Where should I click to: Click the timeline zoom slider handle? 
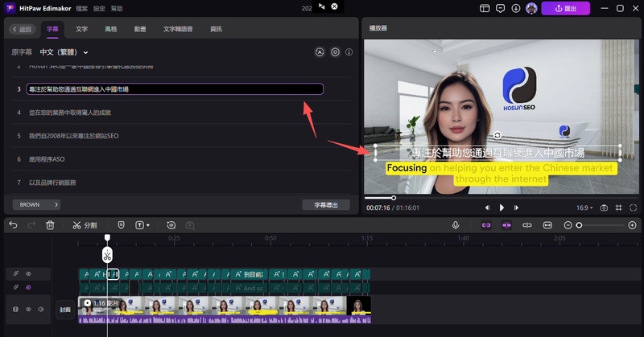click(x=579, y=225)
